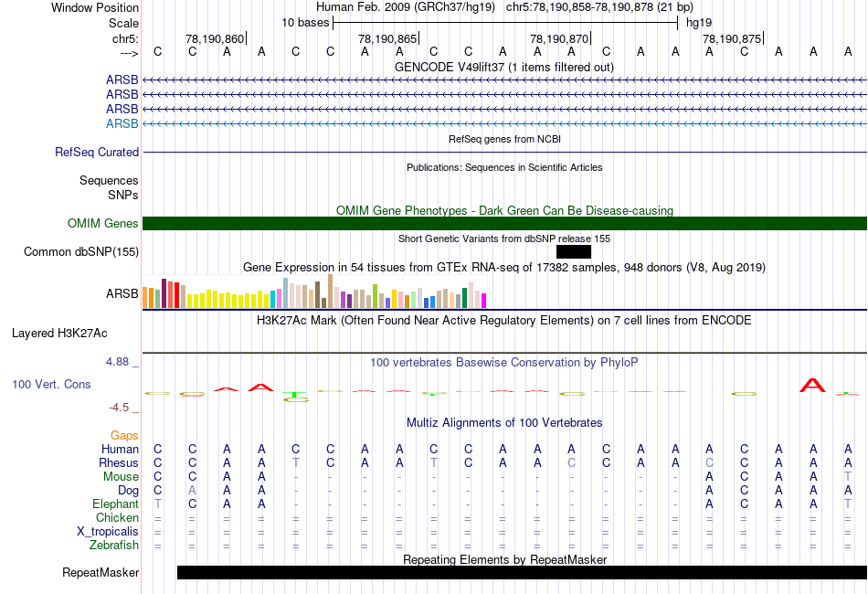Click the Chicken species label
Viewport: 868px width, 594px height.
(x=117, y=517)
